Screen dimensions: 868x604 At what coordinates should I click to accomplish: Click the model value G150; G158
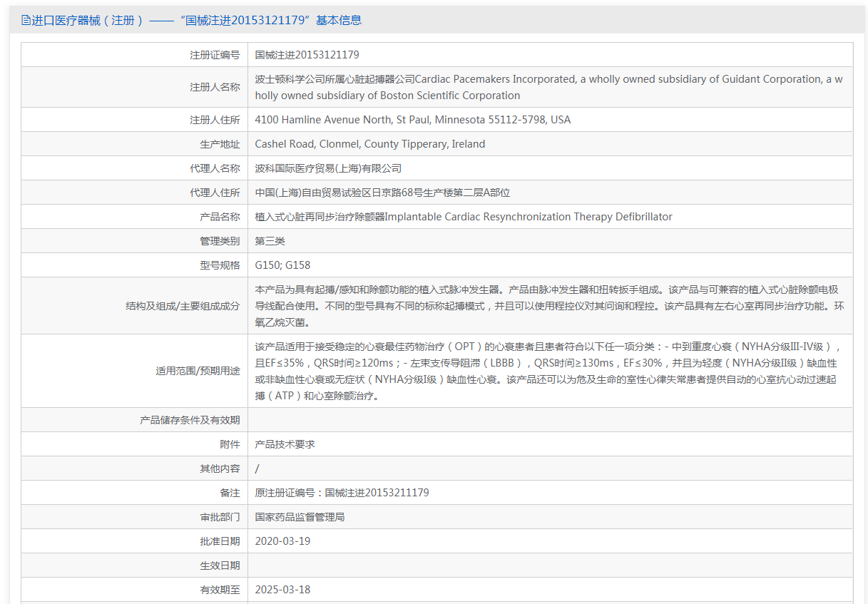click(x=283, y=265)
